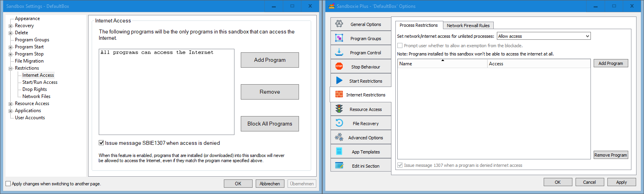Uncheck Issue message SBIE1307 checkbox
This screenshot has height=194, width=644.
click(x=101, y=143)
